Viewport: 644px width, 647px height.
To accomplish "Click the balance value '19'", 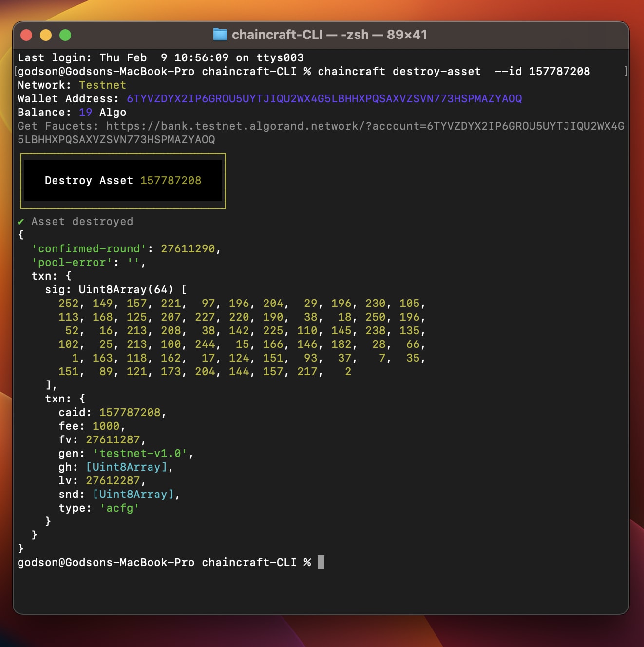I will pos(86,112).
